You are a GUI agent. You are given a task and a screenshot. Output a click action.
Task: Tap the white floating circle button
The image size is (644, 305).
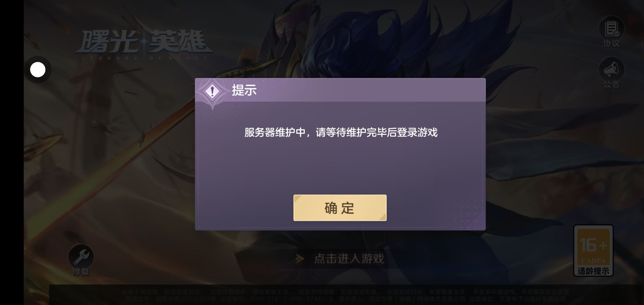point(38,69)
